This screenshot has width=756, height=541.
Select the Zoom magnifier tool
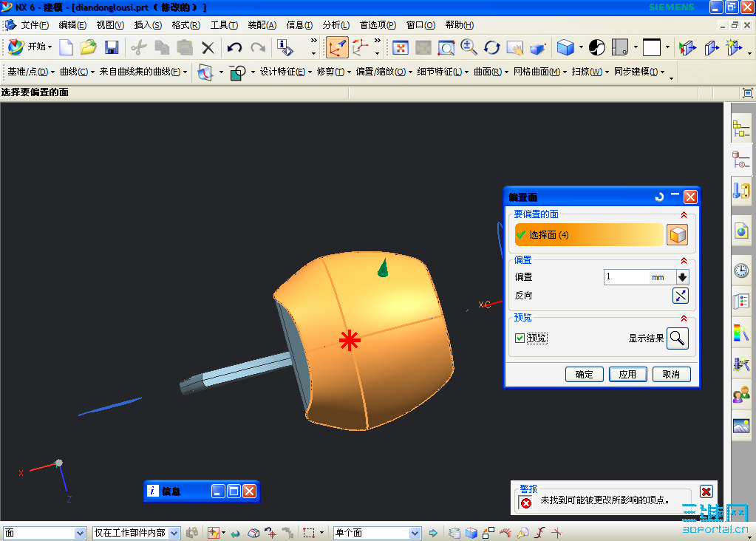(x=469, y=47)
